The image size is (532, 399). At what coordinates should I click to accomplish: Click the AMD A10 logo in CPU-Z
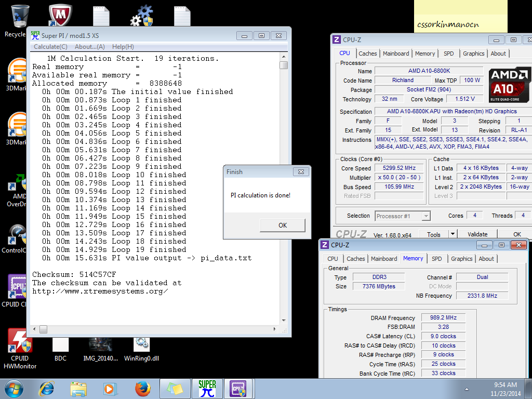tap(509, 85)
